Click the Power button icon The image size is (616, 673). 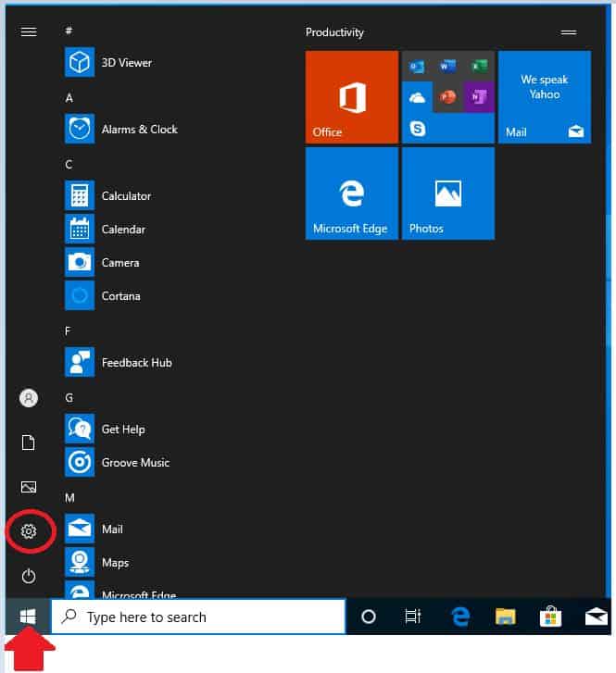tap(29, 576)
